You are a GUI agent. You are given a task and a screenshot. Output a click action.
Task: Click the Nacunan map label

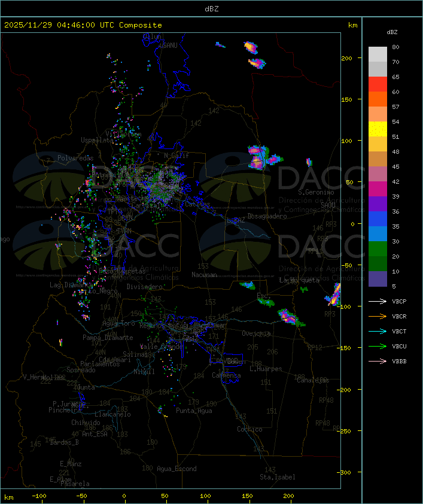pos(204,275)
